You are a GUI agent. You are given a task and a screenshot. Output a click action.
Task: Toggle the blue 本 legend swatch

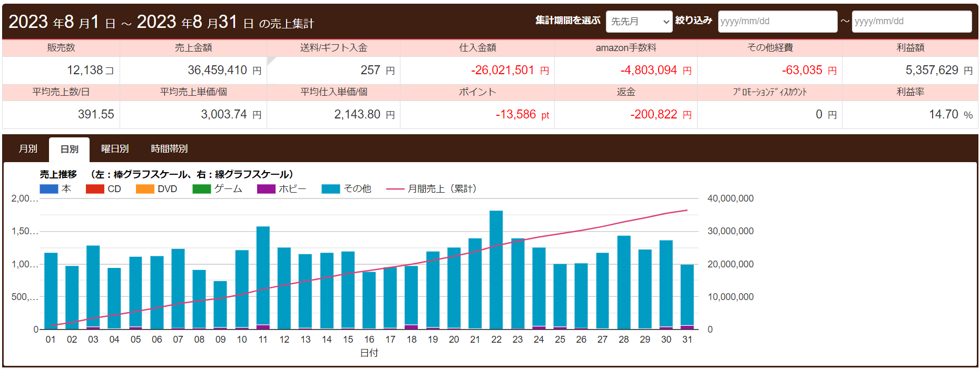[49, 189]
